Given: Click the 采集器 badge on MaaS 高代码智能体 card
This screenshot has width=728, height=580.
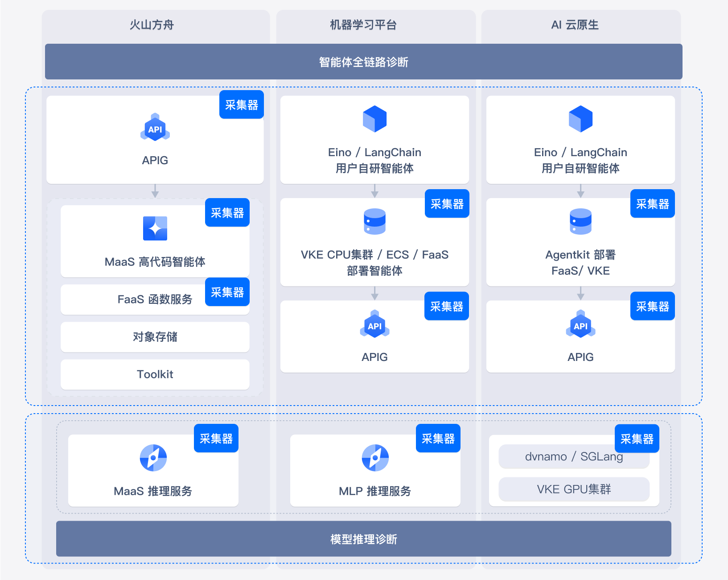Looking at the screenshot, I should click(x=227, y=213).
